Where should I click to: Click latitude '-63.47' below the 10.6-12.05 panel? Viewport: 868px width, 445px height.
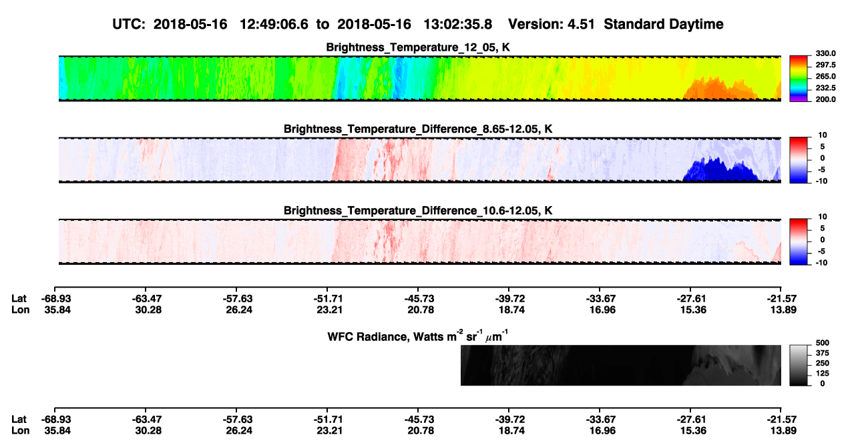click(x=146, y=298)
